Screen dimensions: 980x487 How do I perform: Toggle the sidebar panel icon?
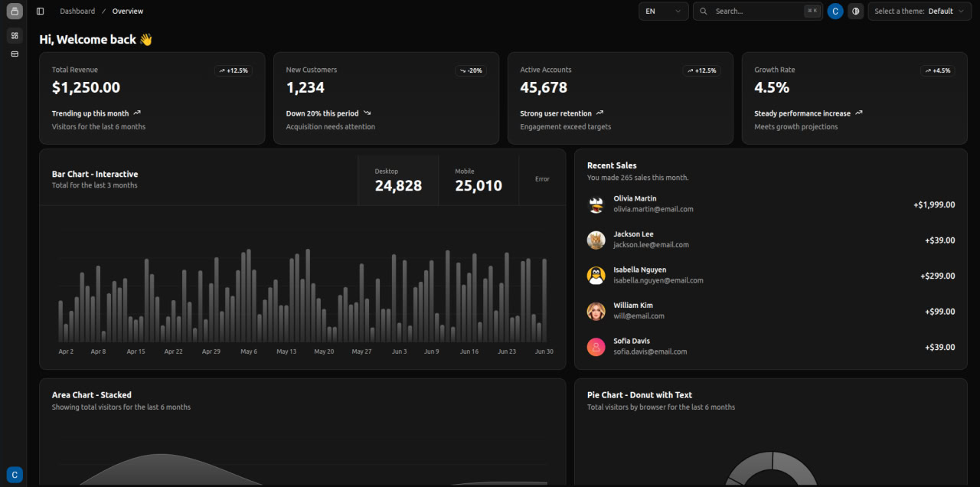[41, 11]
